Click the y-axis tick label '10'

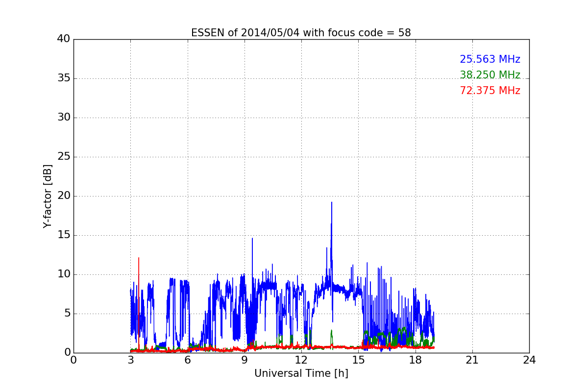[x=64, y=274]
